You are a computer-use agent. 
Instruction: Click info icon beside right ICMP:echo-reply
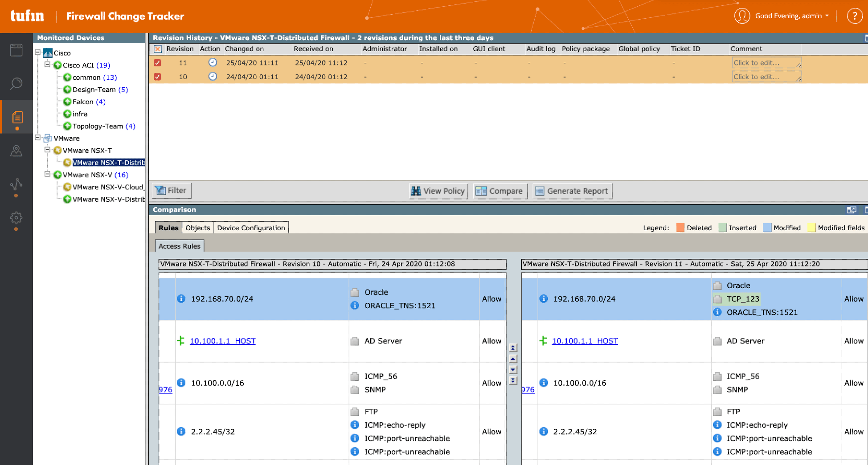717,424
